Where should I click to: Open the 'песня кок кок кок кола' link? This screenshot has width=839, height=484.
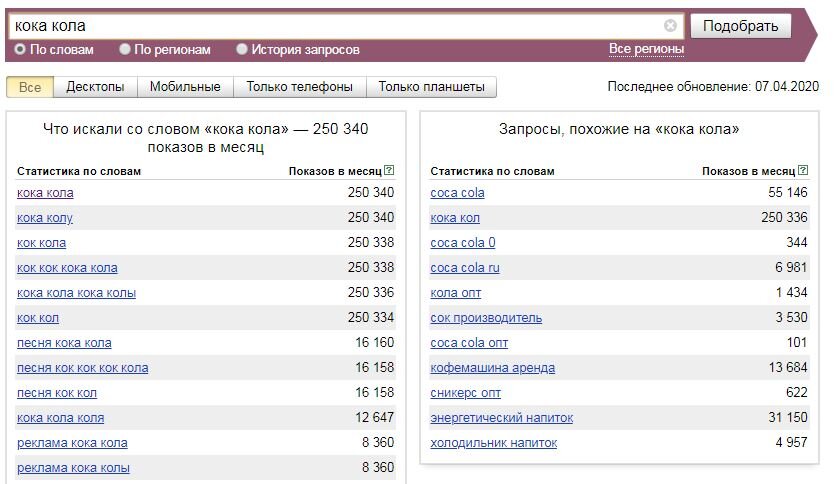click(83, 368)
